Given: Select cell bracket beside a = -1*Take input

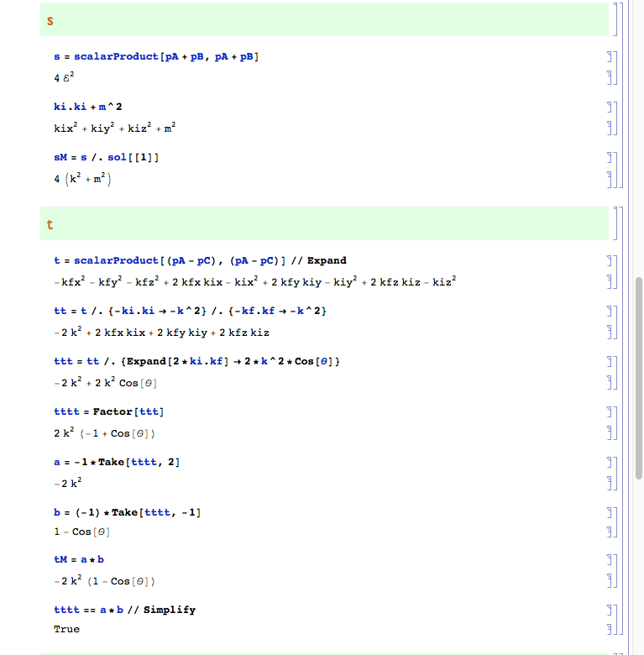Looking at the screenshot, I should 610,462.
